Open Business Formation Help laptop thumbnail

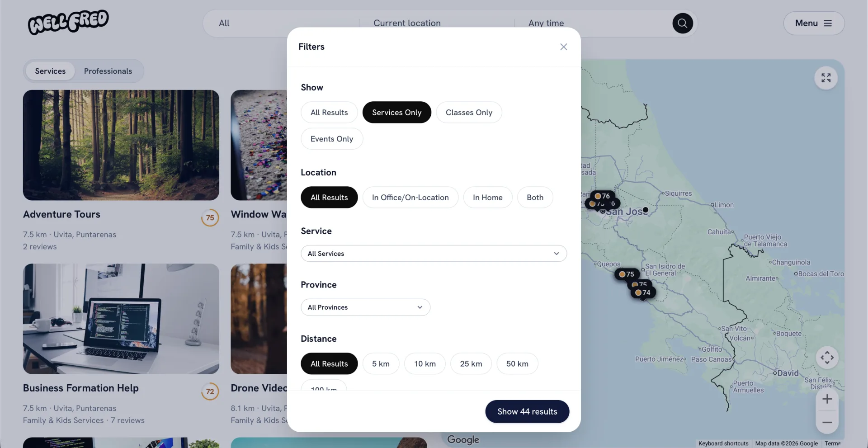[121, 319]
